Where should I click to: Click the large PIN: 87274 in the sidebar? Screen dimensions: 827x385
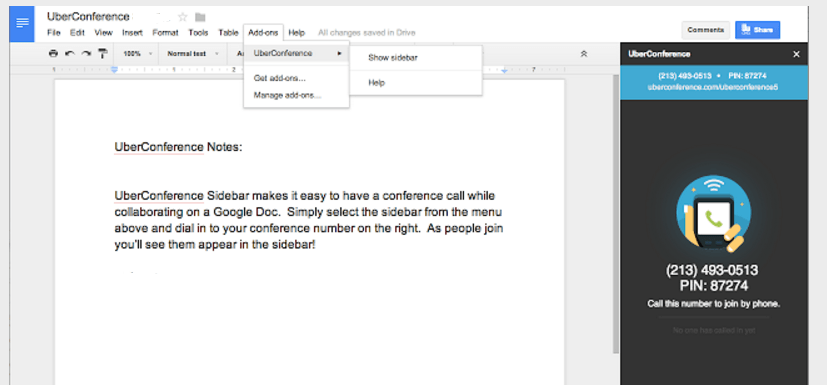click(x=713, y=286)
